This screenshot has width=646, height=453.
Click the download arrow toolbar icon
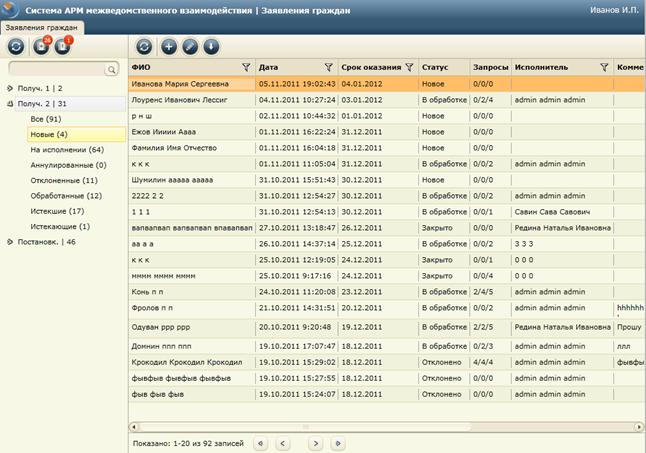pos(211,47)
